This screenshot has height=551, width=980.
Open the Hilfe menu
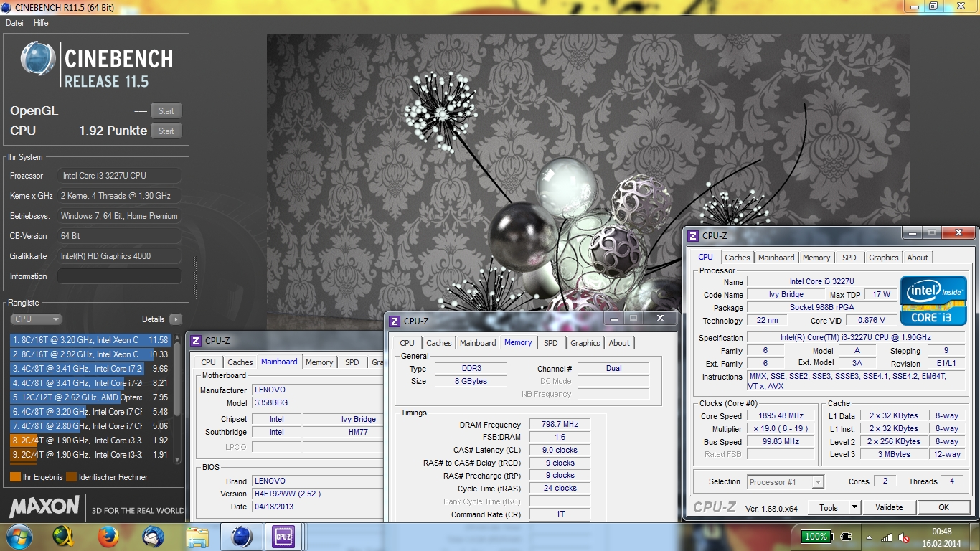41,23
